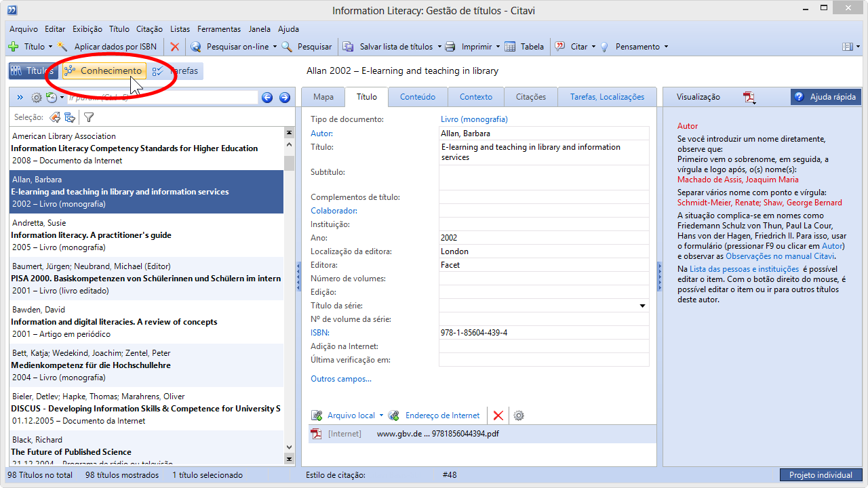The image size is (868, 488).
Task: Collapse the help panel with the right splitter handle
Action: tap(659, 277)
